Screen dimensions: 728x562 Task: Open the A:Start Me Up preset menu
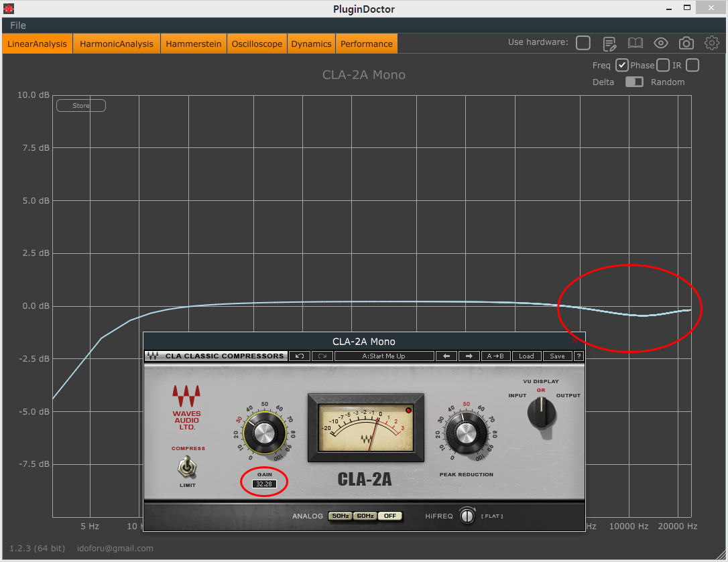click(x=384, y=356)
